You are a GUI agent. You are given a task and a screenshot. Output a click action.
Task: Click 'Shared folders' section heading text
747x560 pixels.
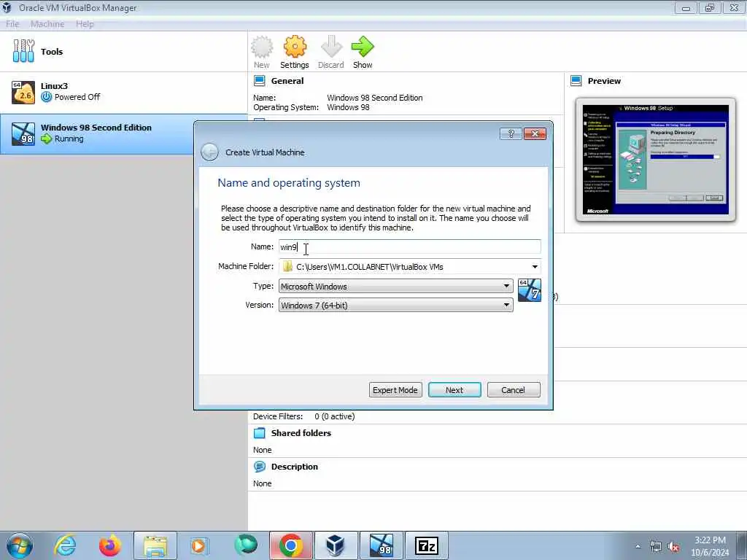[301, 433]
